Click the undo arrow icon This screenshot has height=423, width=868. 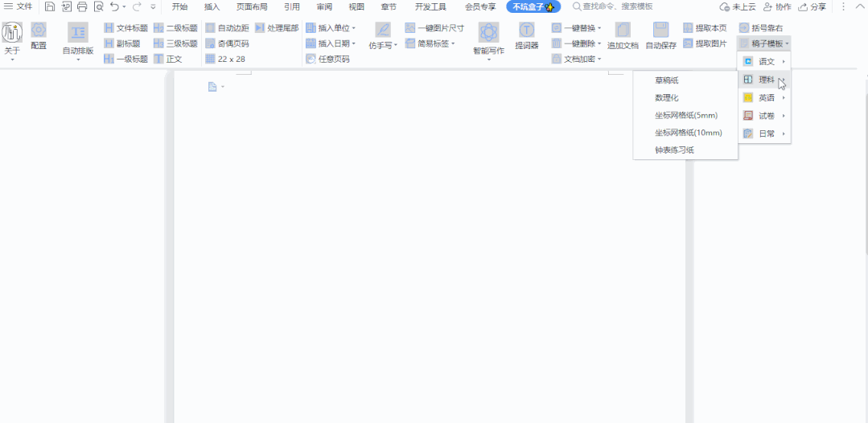pos(114,6)
